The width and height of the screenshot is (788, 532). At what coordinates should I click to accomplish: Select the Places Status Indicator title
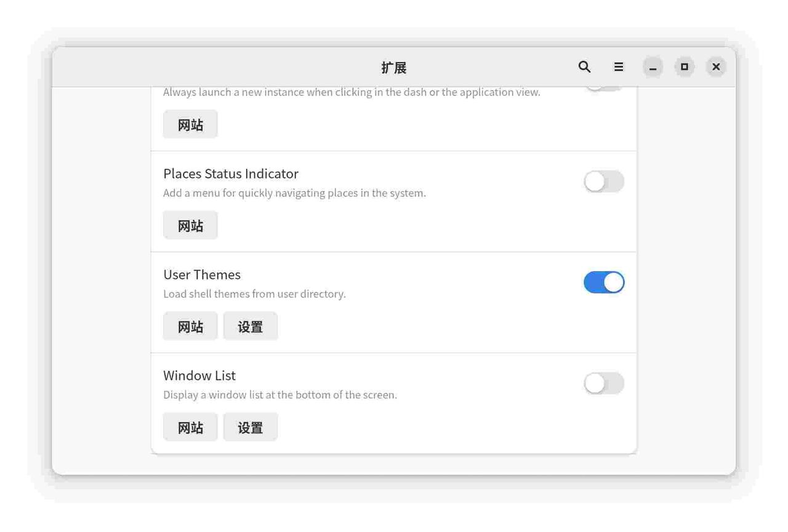click(x=230, y=174)
